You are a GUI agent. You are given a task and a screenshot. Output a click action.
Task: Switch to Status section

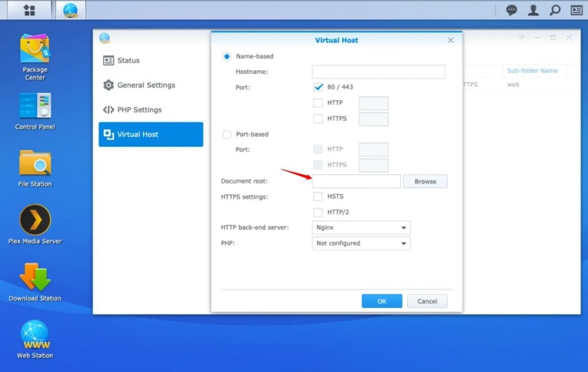click(x=151, y=60)
